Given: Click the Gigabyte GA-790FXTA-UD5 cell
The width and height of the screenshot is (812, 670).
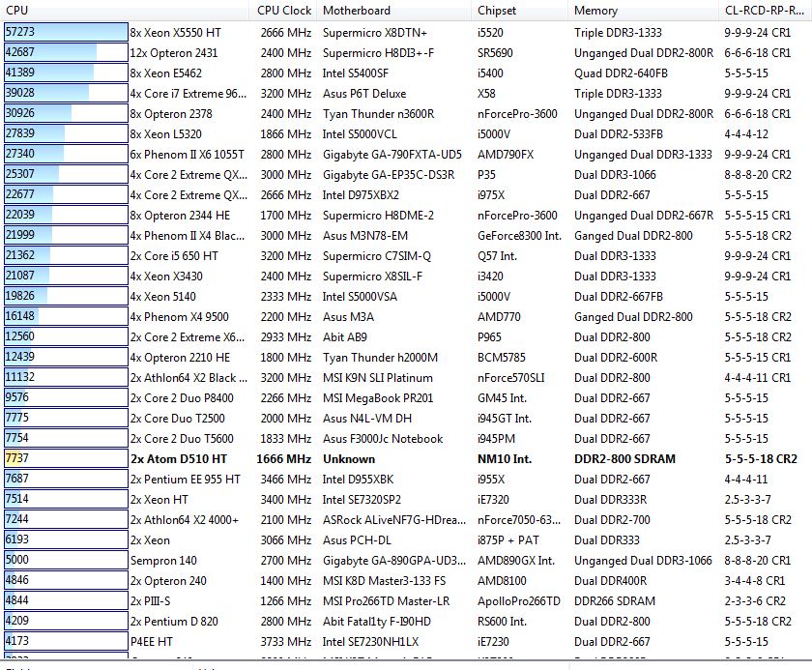Looking at the screenshot, I should (392, 155).
